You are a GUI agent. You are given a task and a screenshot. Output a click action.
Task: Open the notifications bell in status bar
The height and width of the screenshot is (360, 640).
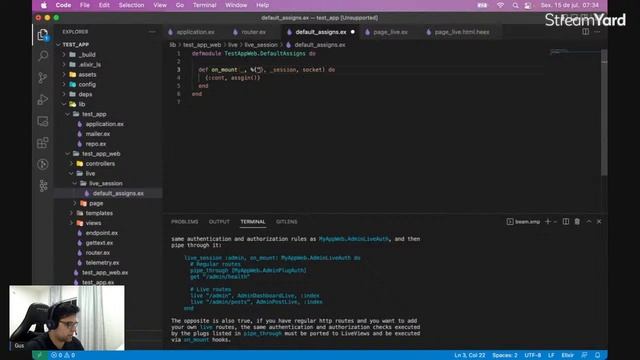click(x=597, y=355)
